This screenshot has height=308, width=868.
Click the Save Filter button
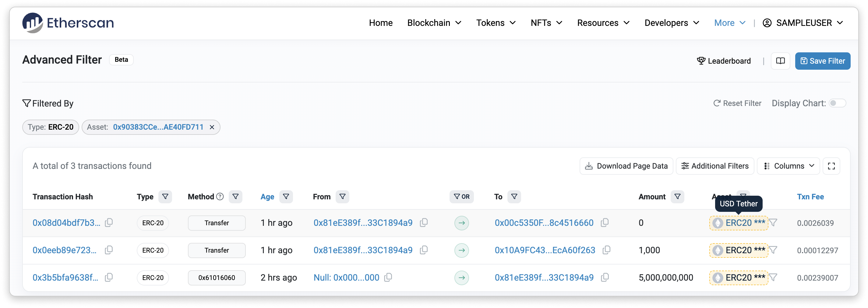tap(823, 61)
